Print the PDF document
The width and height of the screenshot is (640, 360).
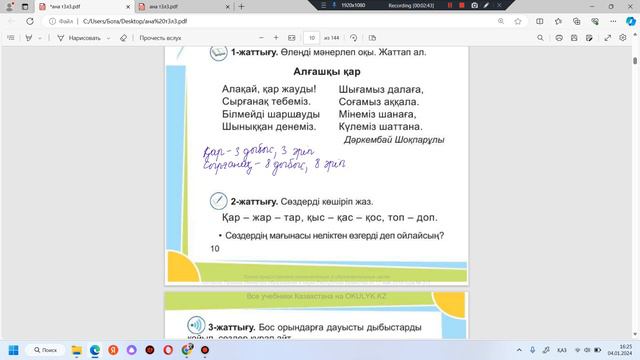559,38
